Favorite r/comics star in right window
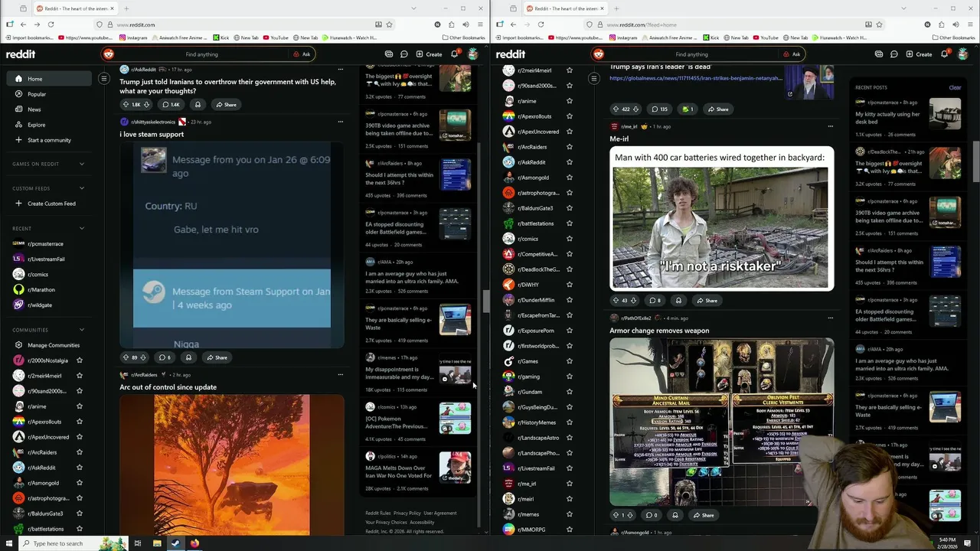The height and width of the screenshot is (551, 980). pos(570,239)
